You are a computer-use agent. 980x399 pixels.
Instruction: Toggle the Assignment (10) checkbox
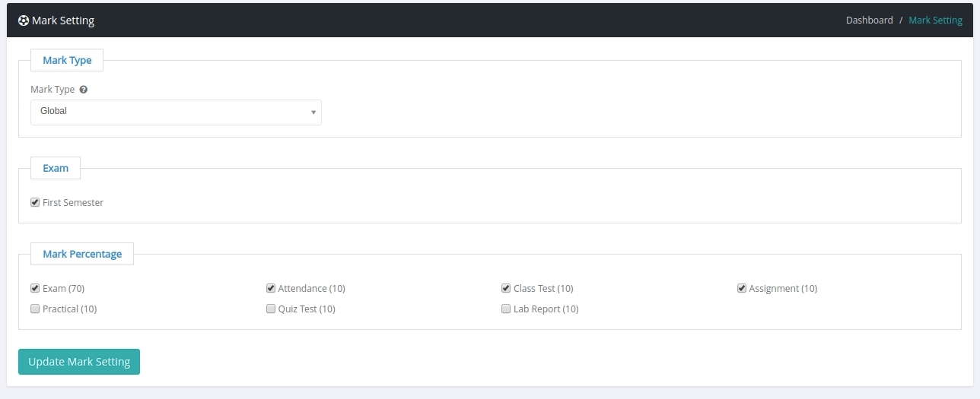coord(742,288)
